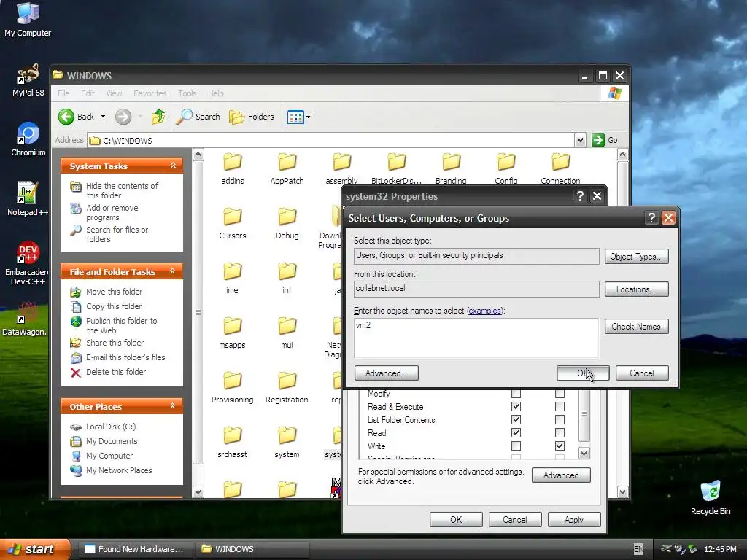The width and height of the screenshot is (747, 560).
Task: Click the Up folder toolbar icon
Action: pos(158,117)
